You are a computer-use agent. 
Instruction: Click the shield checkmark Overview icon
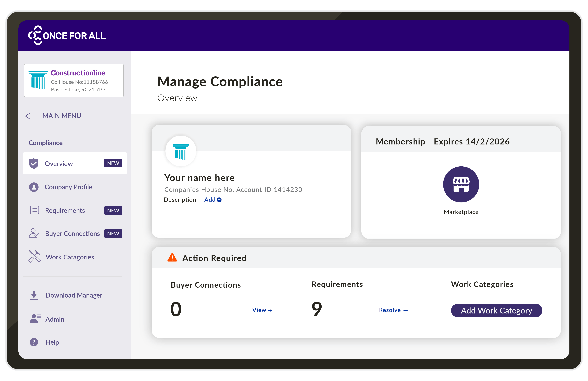[x=34, y=163]
